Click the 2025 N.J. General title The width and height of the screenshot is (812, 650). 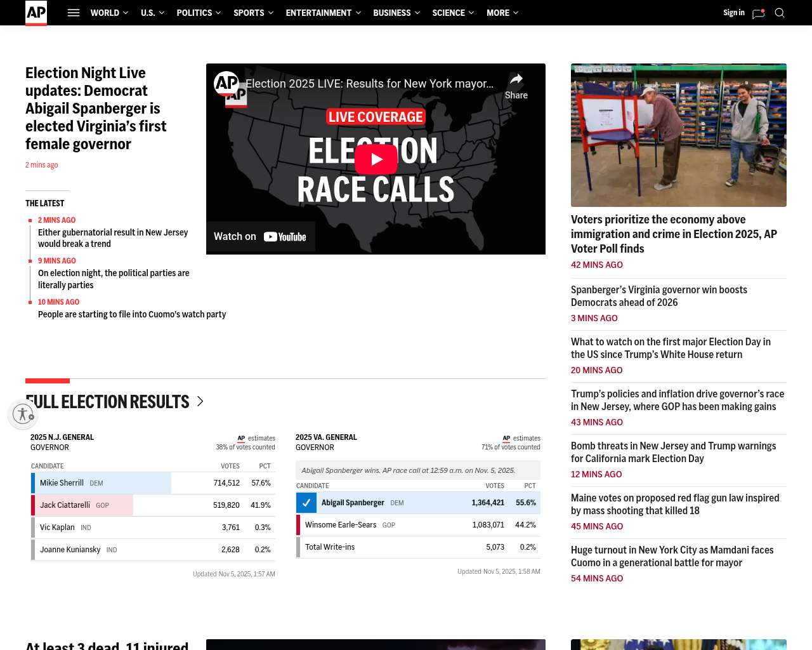coord(62,437)
